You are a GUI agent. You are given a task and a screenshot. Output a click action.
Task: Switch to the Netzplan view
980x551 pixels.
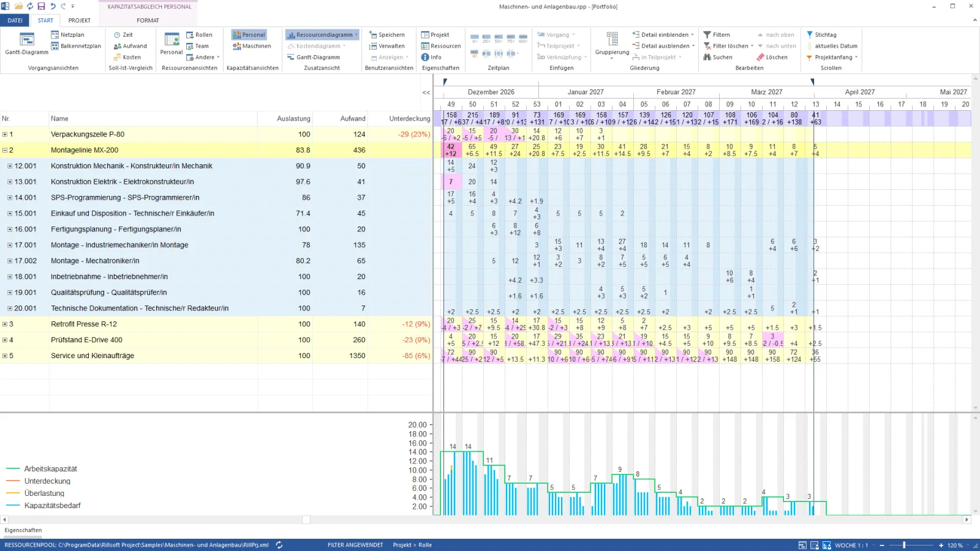(x=68, y=35)
